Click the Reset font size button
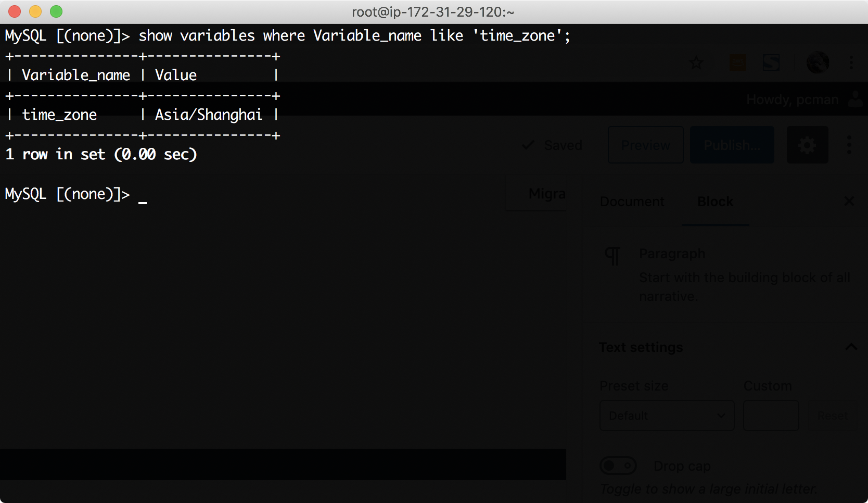Viewport: 868px width, 503px height. (x=832, y=416)
